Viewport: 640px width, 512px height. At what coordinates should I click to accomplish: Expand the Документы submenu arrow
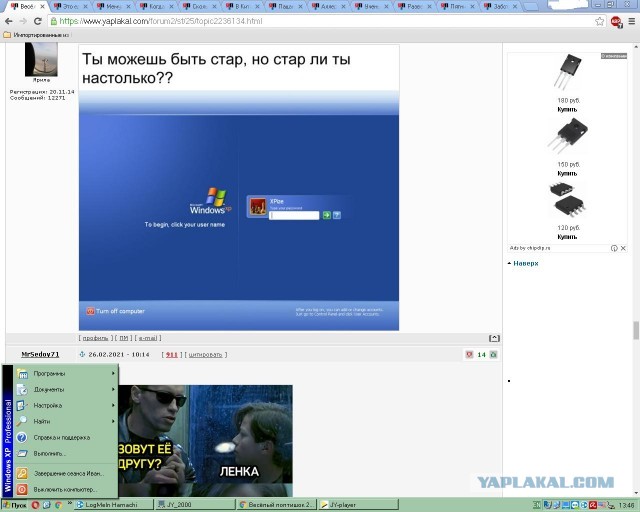pos(113,389)
